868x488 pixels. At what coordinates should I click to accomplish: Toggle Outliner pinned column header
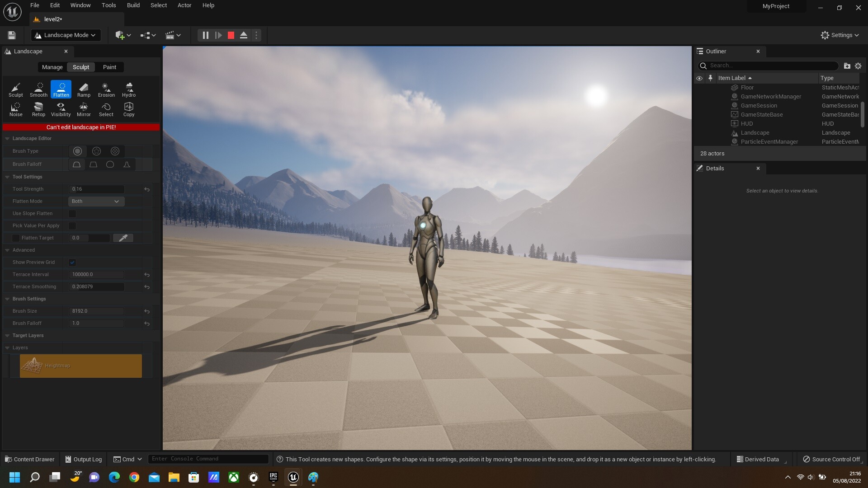point(710,78)
